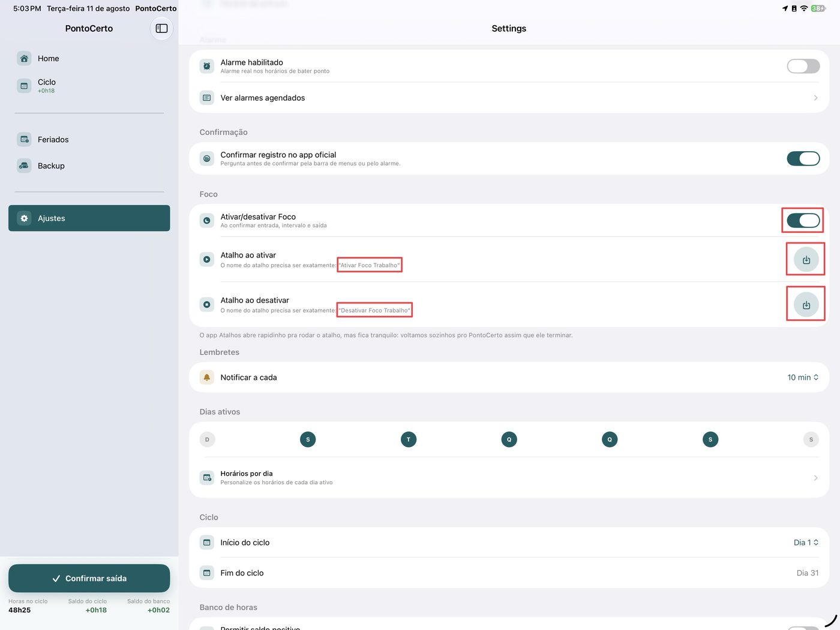
Task: Disable the Ativar/desativar Foco switch
Action: tap(803, 220)
